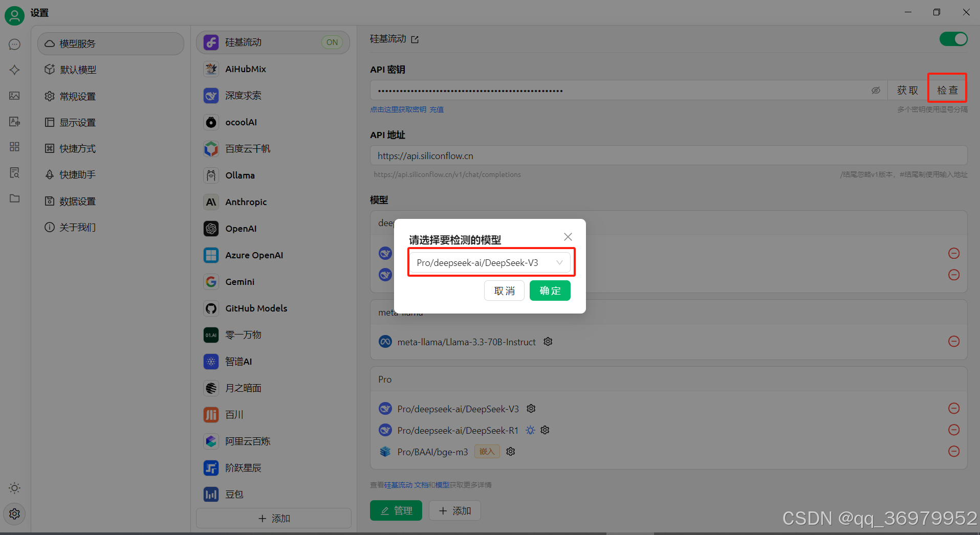
Task: Remove the Pro/deepseek-ai/DeepSeek-R1 model
Action: [x=954, y=430]
